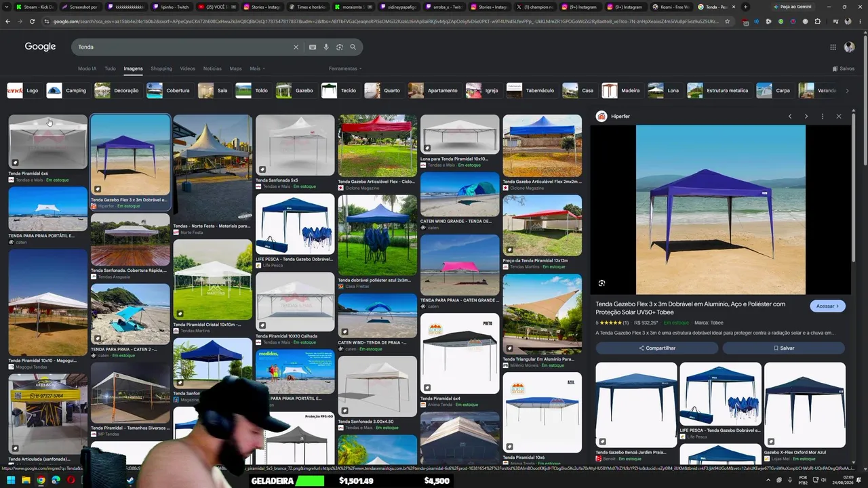Switch to the Shopping tab
Screen dimensions: 868x488
(x=161, y=68)
